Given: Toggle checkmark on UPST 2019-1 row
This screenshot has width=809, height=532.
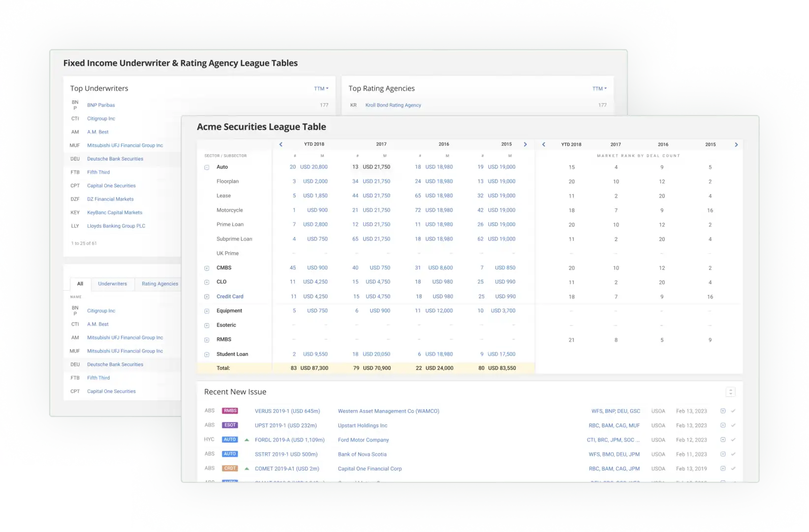Looking at the screenshot, I should coord(733,425).
